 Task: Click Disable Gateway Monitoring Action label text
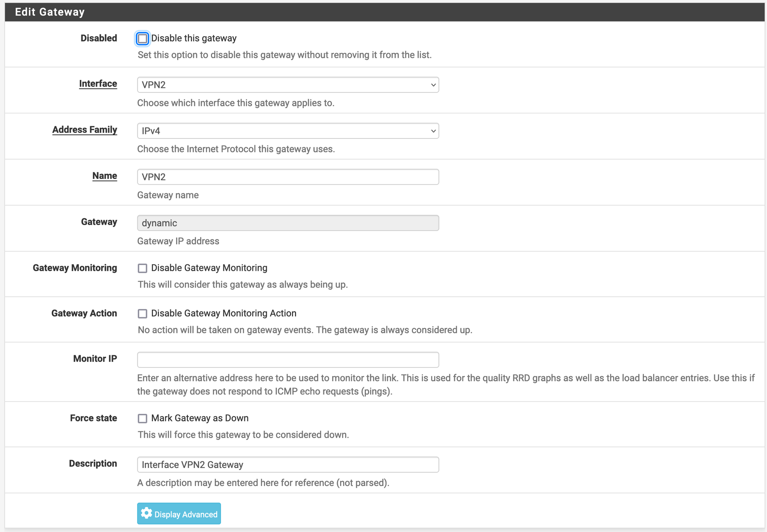(224, 313)
